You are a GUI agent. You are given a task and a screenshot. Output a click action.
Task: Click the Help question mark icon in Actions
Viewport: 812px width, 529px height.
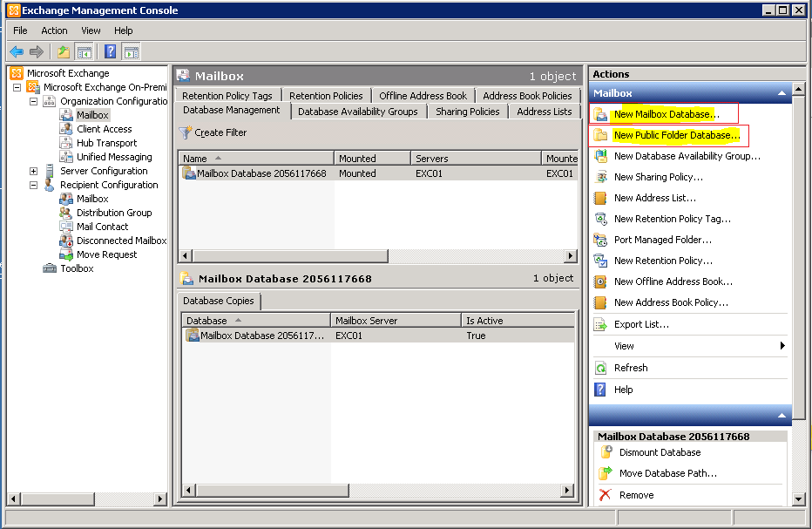pos(600,390)
